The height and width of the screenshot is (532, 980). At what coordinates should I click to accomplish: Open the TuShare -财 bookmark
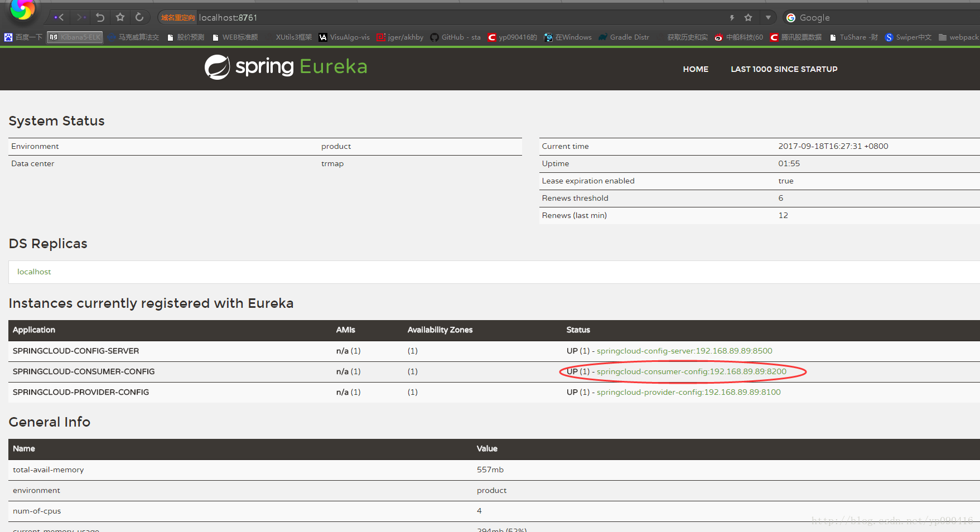pyautogui.click(x=853, y=37)
